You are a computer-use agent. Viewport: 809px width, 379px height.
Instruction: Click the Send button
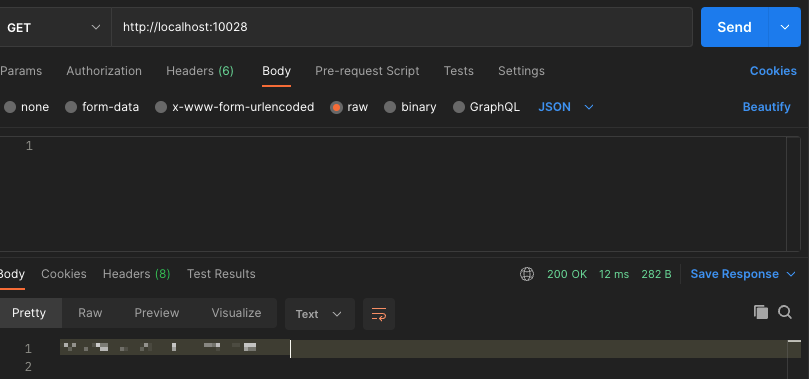[734, 27]
